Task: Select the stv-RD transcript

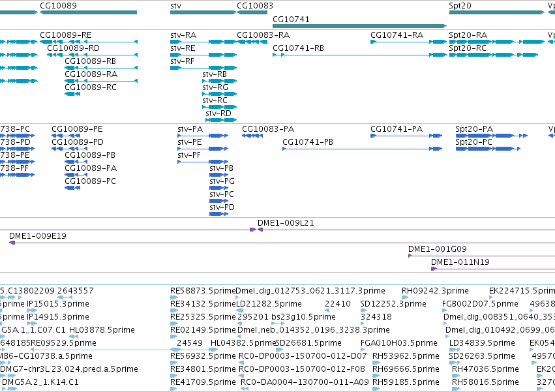Action: click(221, 120)
